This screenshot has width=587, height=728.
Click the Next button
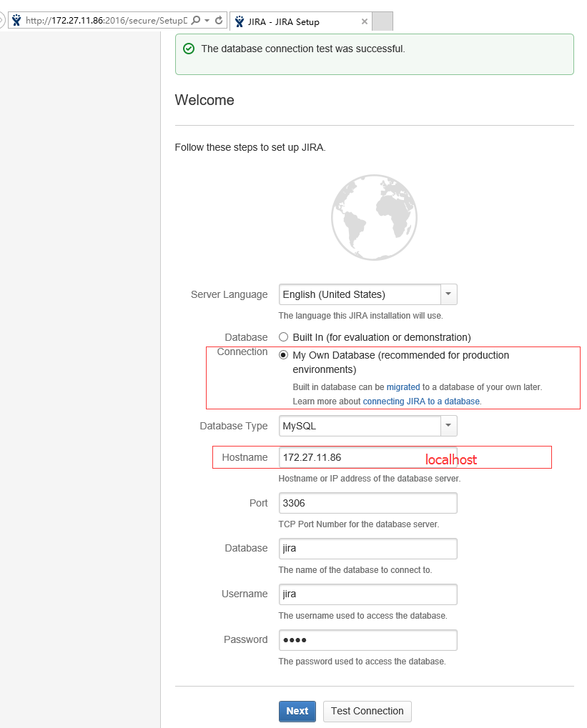pos(297,712)
